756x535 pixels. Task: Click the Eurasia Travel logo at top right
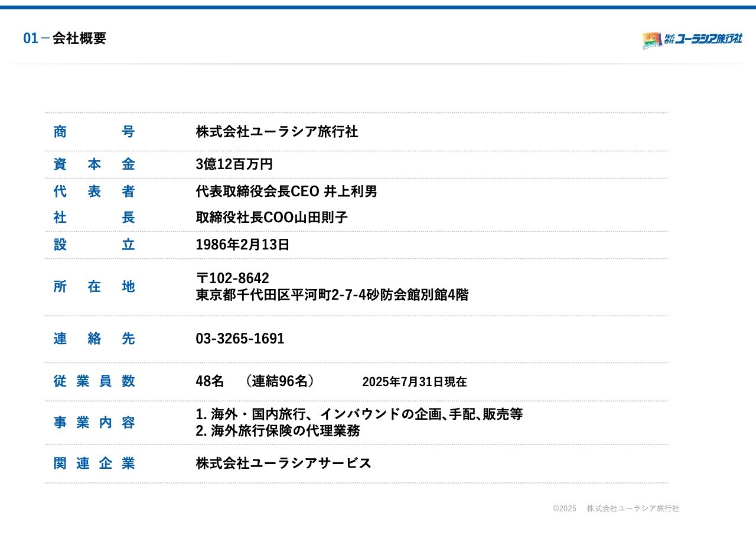692,40
